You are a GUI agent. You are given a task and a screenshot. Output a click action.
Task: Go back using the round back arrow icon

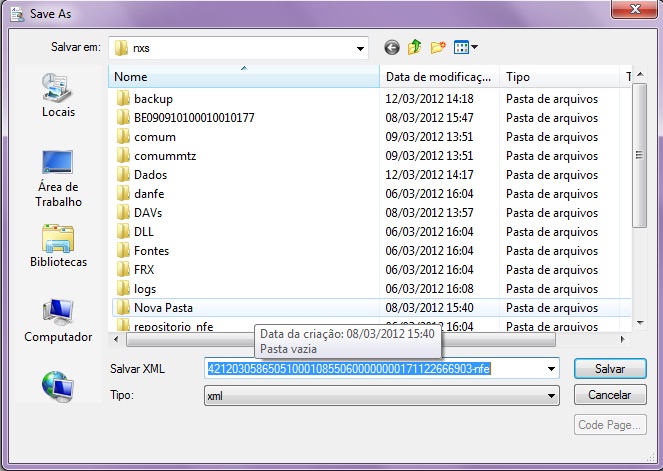392,48
